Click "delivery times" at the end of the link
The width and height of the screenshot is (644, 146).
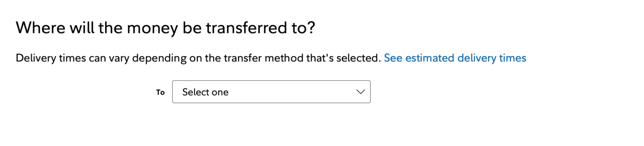492,58
